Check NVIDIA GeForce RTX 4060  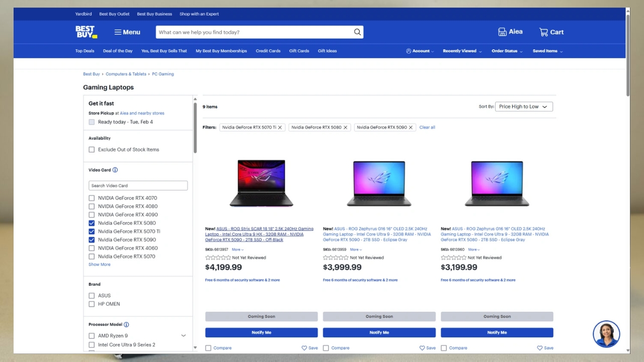[x=92, y=248]
